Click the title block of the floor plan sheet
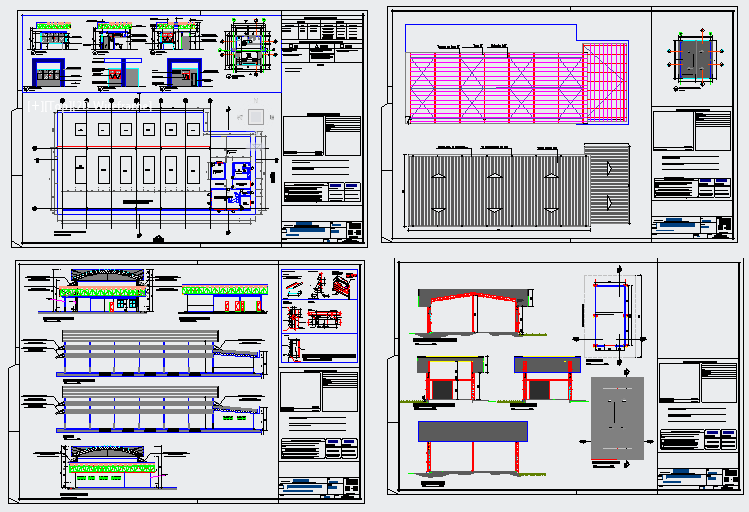This screenshot has width=749, height=512. click(x=322, y=230)
